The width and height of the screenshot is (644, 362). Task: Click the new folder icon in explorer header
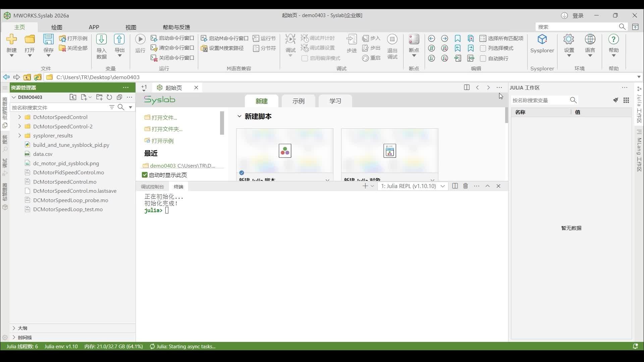tap(99, 97)
